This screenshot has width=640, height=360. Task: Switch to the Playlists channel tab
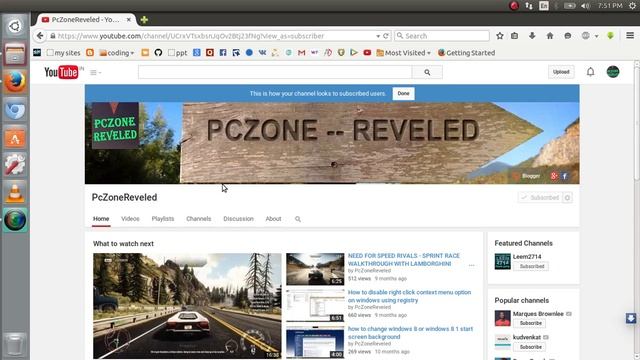163,219
